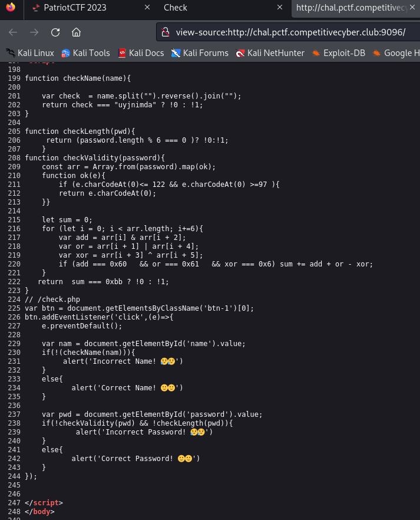The width and height of the screenshot is (420, 520).
Task: Click the Kali NetHunter bookmark icon
Action: tap(240, 53)
